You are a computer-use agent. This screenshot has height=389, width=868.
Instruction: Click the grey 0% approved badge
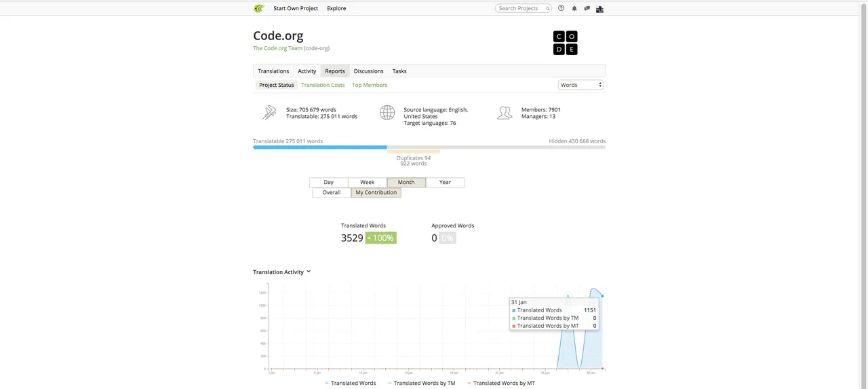pyautogui.click(x=448, y=238)
